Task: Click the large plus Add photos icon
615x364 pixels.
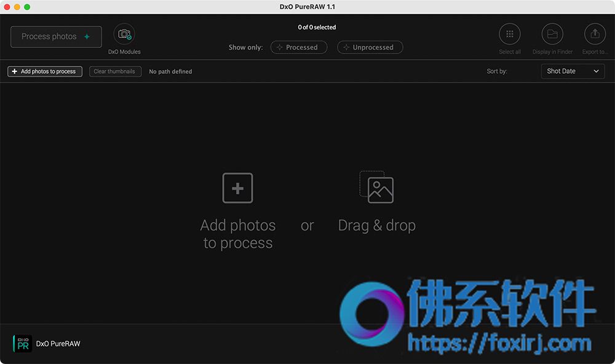Action: pyautogui.click(x=237, y=188)
